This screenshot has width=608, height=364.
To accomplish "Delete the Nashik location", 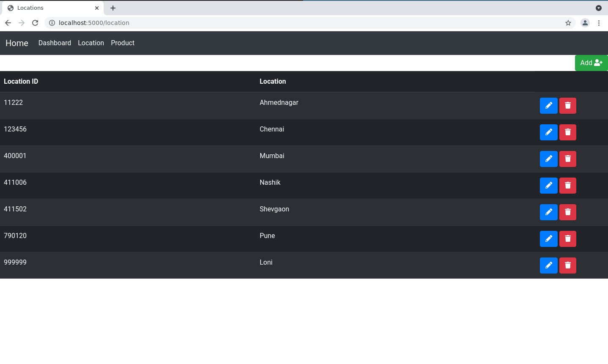I will point(567,185).
